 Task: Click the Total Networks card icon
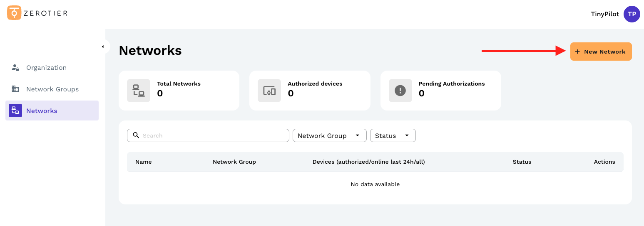[139, 91]
